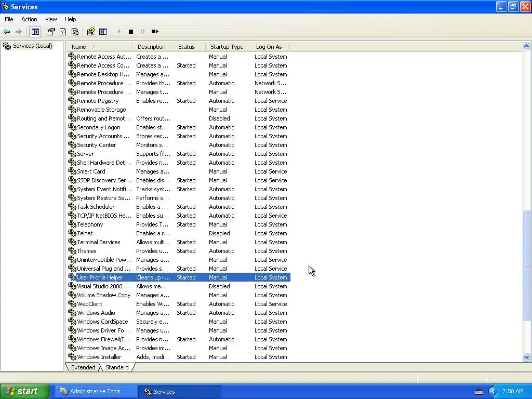This screenshot has width=532, height=399.
Task: Click Telephony service gear icon
Action: [x=72, y=224]
